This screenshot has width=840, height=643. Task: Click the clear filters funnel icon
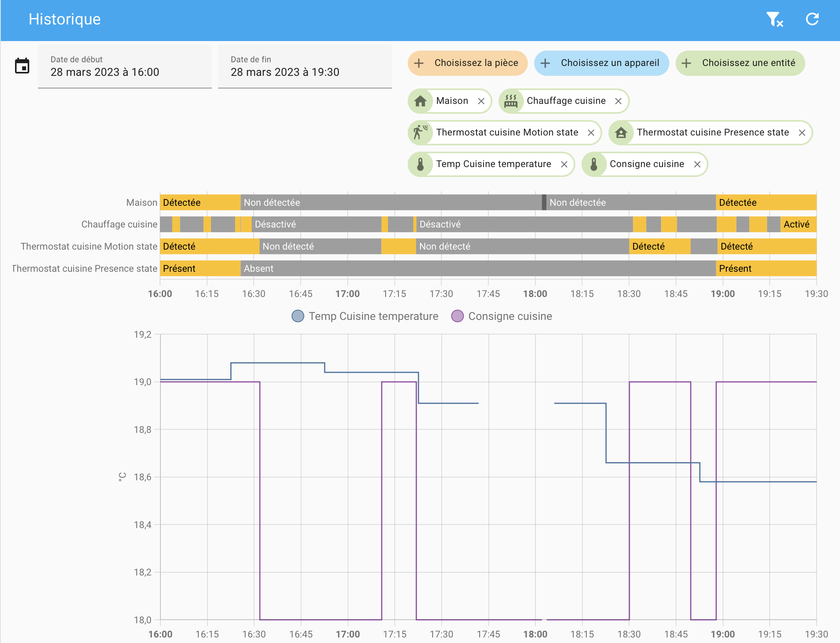coord(774,19)
